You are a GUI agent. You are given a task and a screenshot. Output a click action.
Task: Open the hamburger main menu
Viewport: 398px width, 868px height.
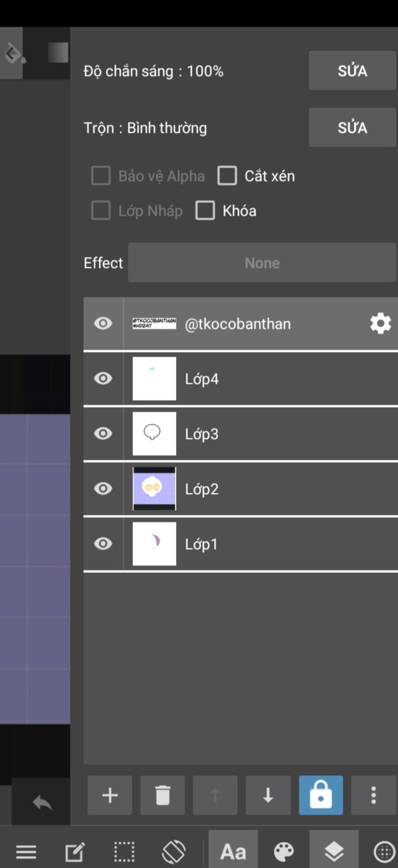pyautogui.click(x=26, y=852)
